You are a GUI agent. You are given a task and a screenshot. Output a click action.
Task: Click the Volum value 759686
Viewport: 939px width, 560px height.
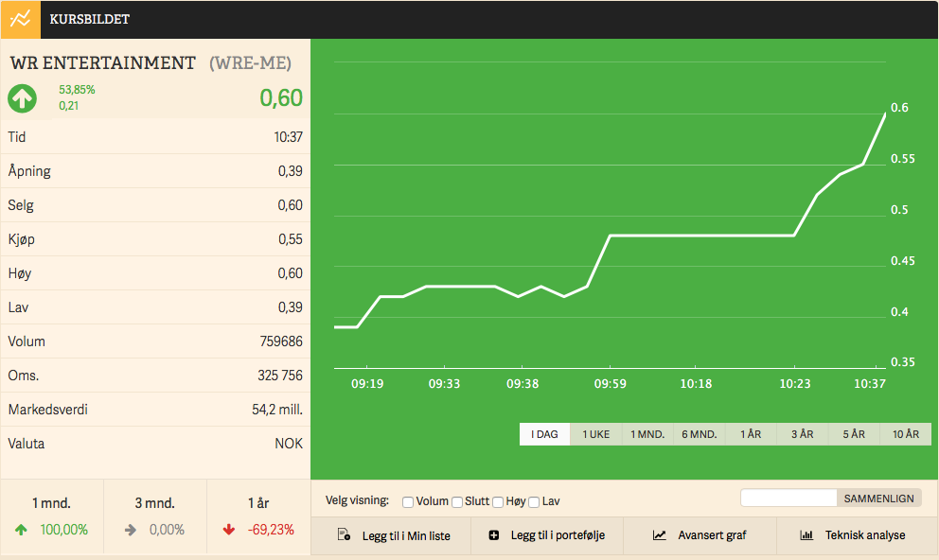(281, 341)
